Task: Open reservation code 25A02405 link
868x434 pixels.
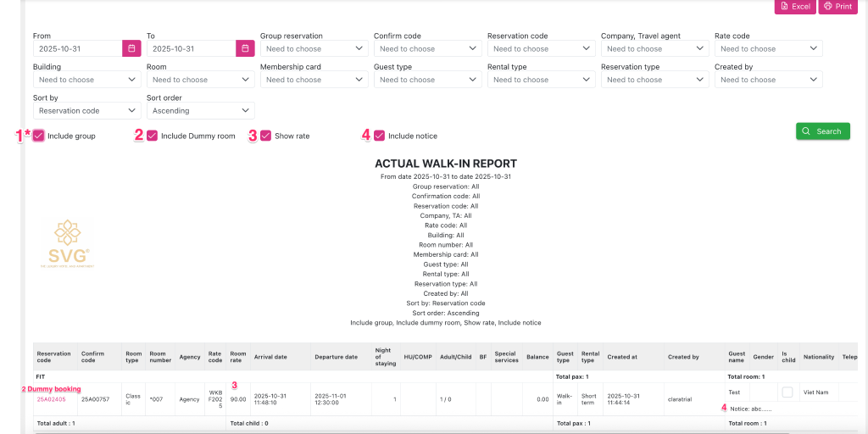Action: [x=51, y=399]
